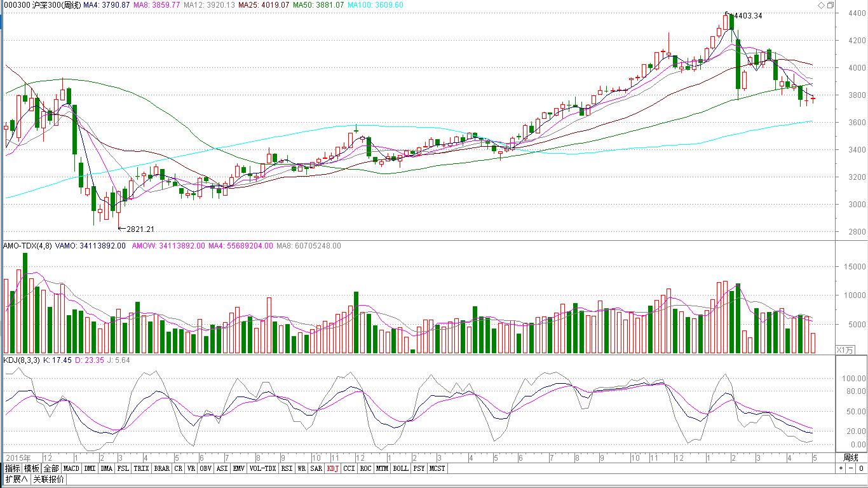Click the X1万 volume unit label
This screenshot has height=488, width=868.
[845, 349]
